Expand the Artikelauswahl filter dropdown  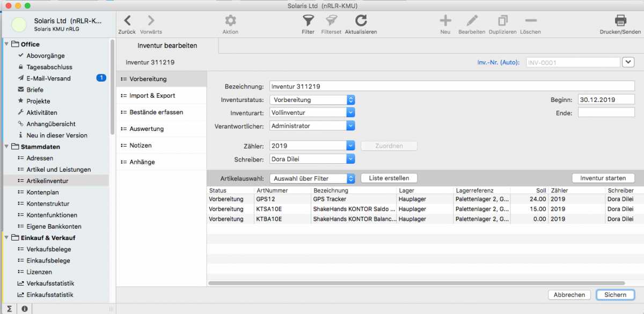(x=350, y=179)
